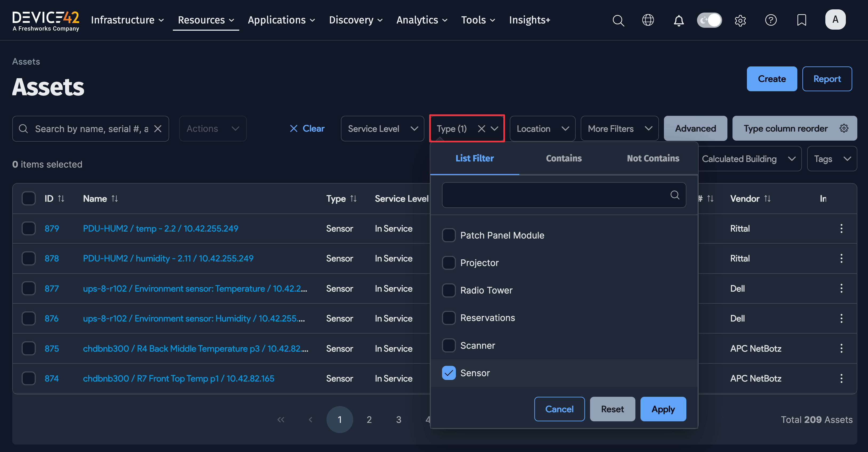868x452 pixels.
Task: Open the settings gear in top bar
Action: pos(740,20)
